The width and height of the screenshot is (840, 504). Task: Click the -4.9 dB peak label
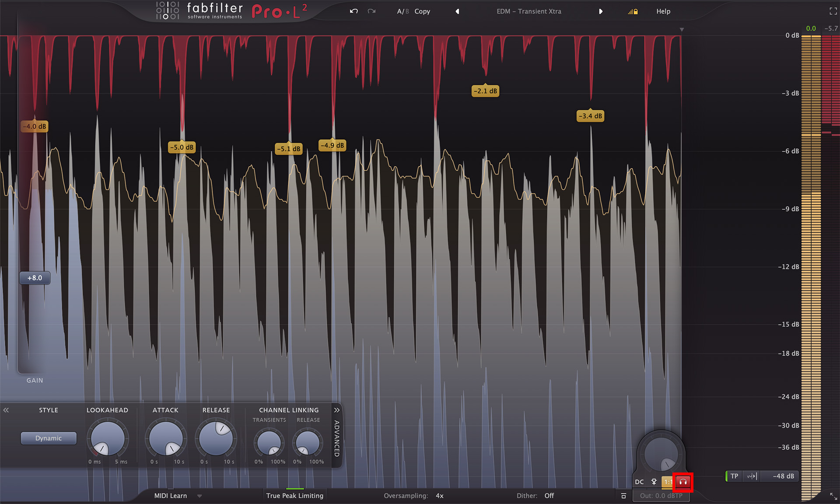[x=332, y=145]
